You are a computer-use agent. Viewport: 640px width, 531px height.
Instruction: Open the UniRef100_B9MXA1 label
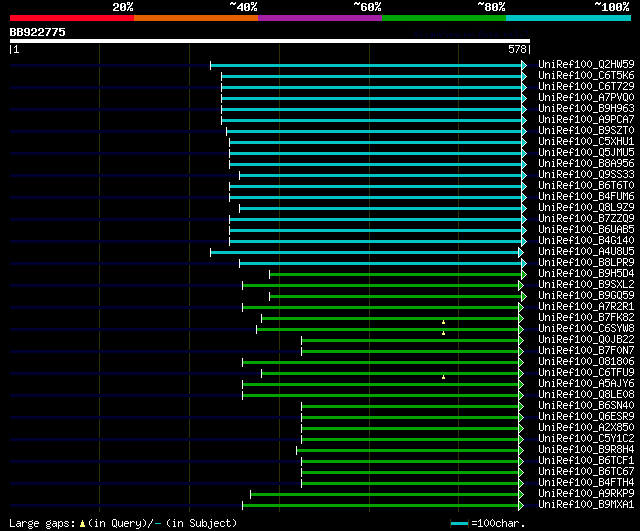(586, 505)
